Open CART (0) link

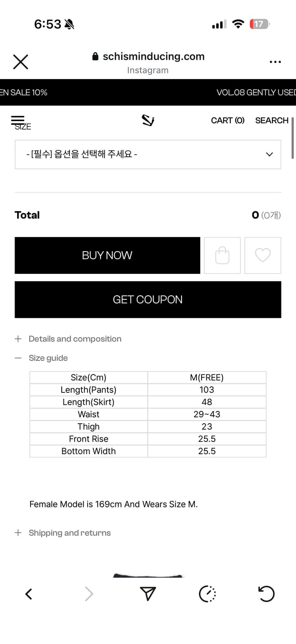coord(228,121)
